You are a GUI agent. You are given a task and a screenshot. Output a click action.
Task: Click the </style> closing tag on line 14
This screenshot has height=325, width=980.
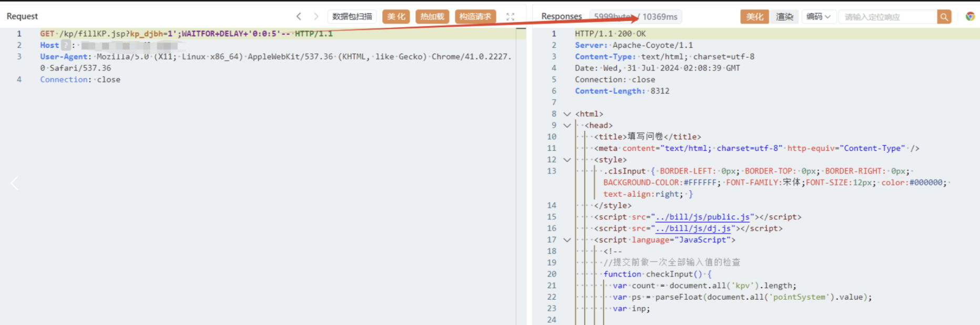coord(612,206)
